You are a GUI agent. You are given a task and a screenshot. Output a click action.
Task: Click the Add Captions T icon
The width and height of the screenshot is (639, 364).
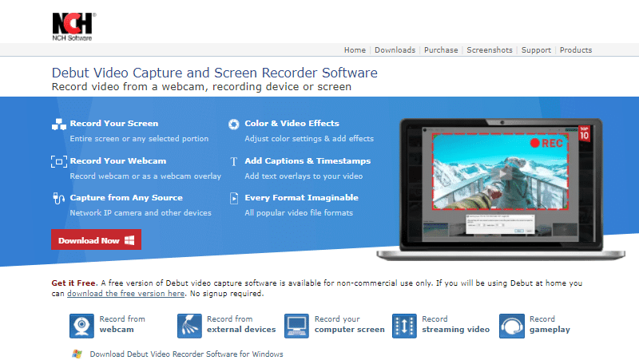coord(233,161)
